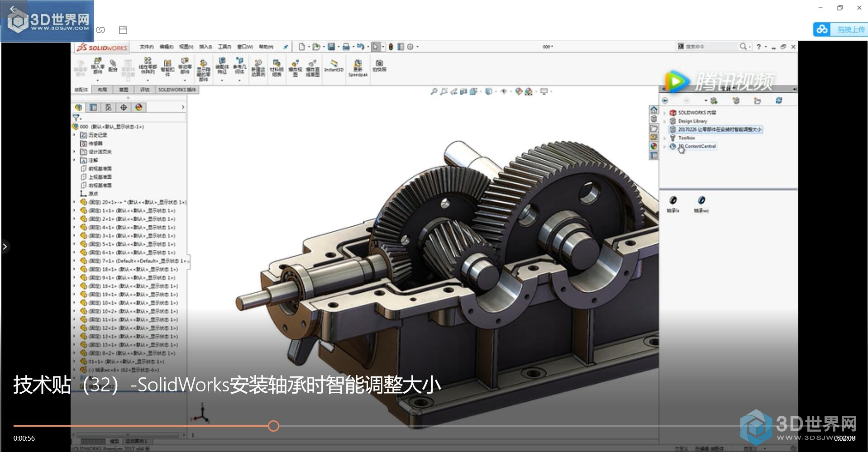The width and height of the screenshot is (868, 452).
Task: Click Exploded View (爆炸视图) icon
Action: [295, 68]
